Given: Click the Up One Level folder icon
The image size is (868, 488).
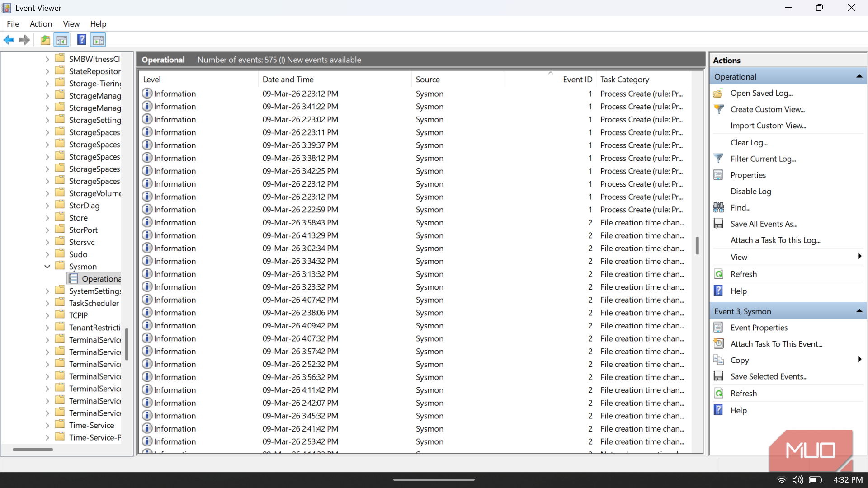Looking at the screenshot, I should (45, 40).
